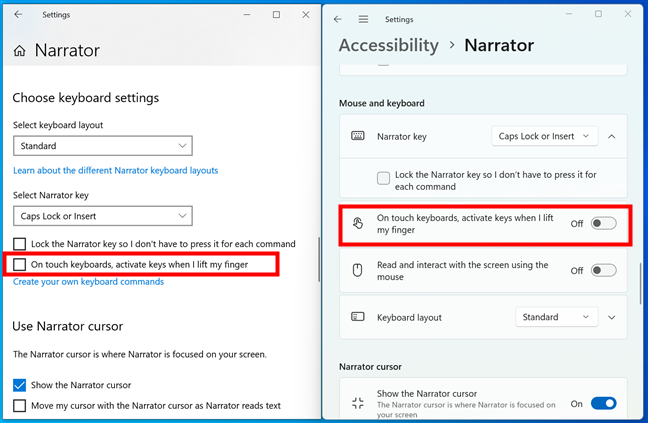Go back in the right Settings window
The height and width of the screenshot is (423, 648).
tap(338, 19)
